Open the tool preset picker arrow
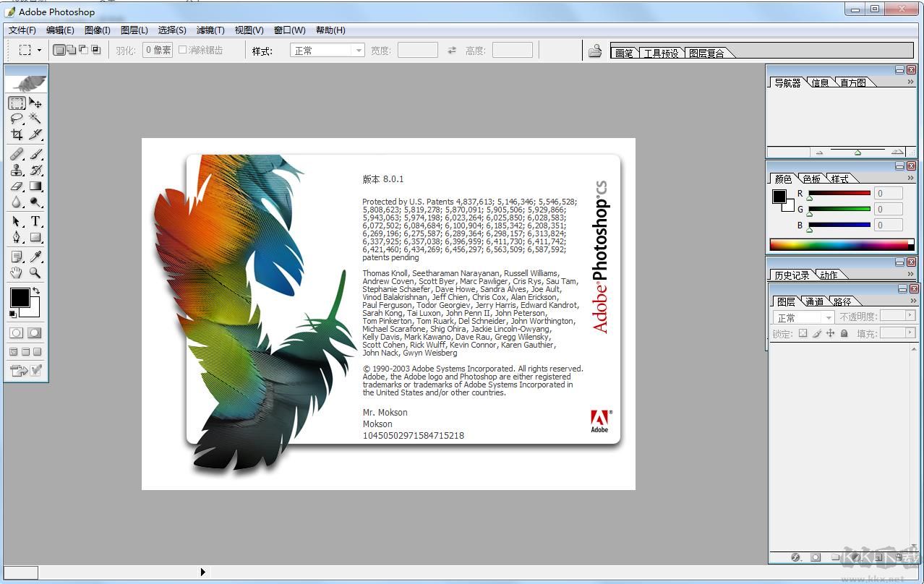Viewport: 924px width, 584px height. (x=39, y=50)
